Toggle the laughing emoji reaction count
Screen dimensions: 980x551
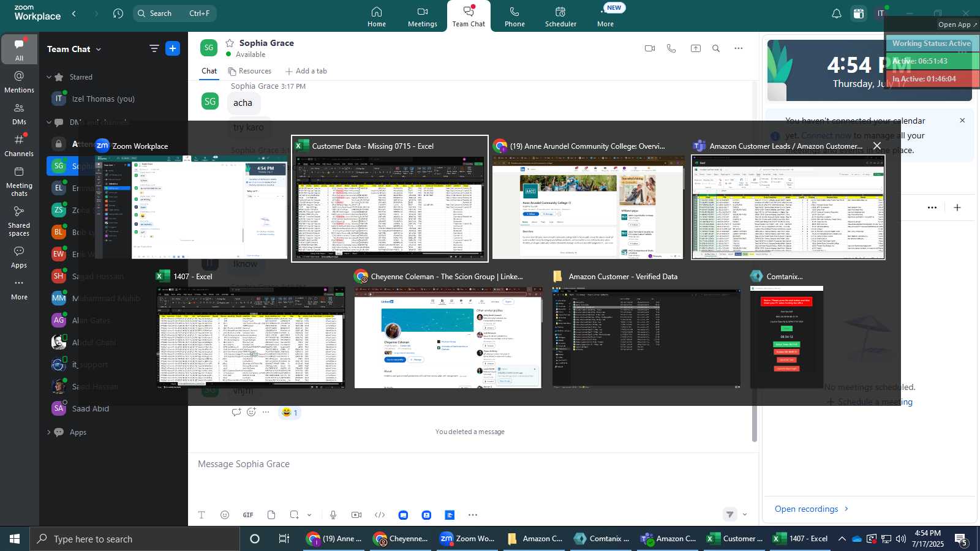pos(290,413)
